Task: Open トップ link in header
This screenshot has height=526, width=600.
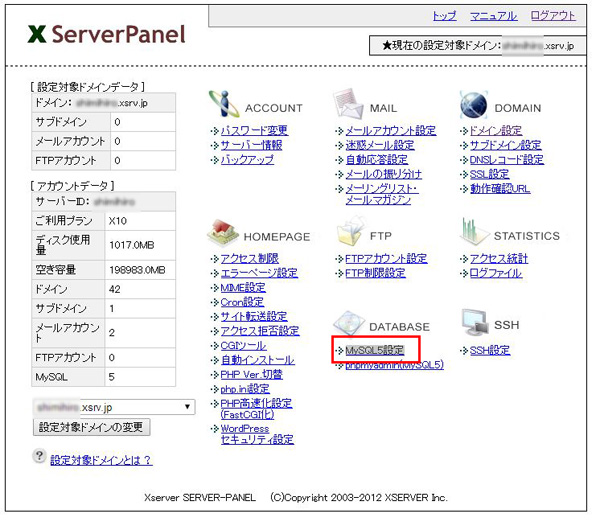Action: [444, 16]
